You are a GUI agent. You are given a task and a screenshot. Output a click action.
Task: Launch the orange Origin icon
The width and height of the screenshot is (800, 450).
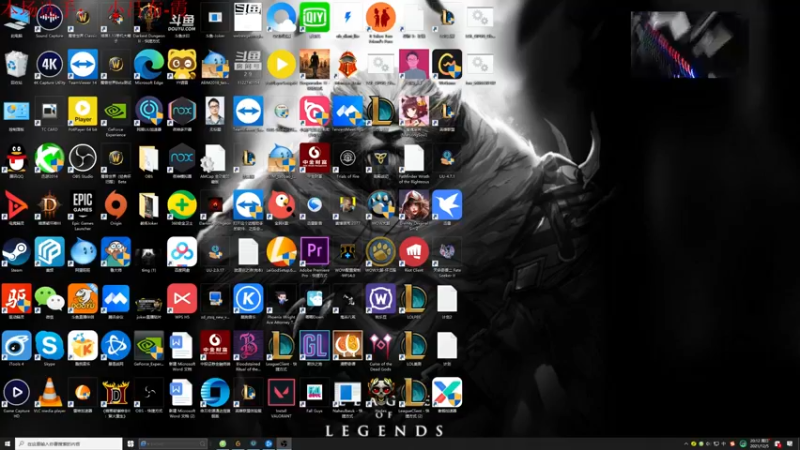point(116,205)
